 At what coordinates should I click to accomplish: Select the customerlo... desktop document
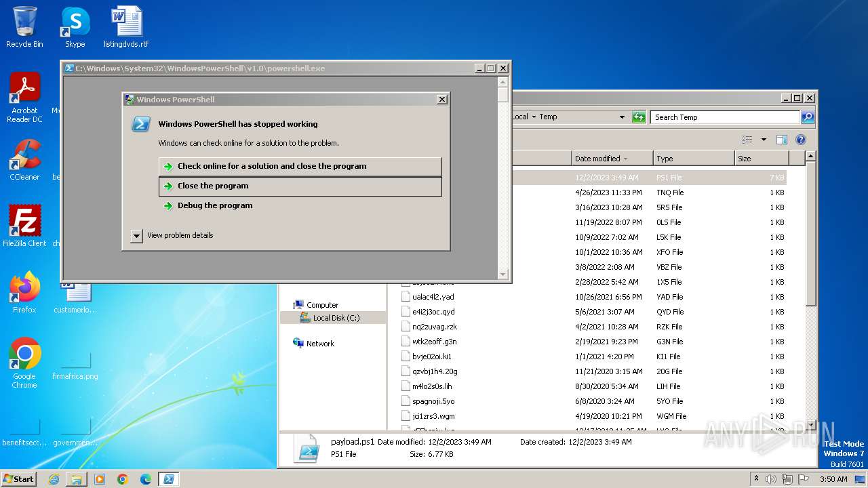(x=75, y=298)
